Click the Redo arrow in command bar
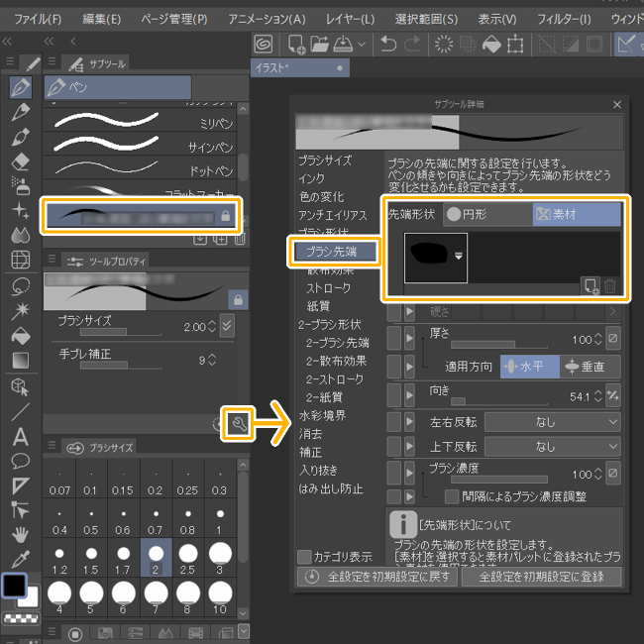The image size is (644, 644). [412, 44]
